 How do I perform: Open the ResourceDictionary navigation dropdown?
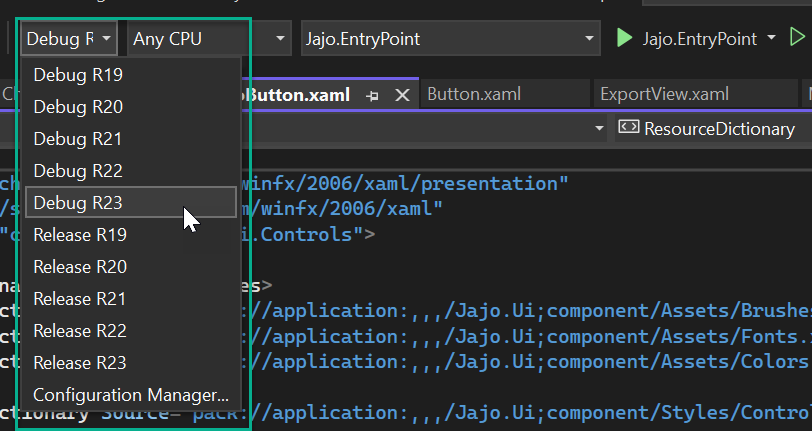[714, 129]
